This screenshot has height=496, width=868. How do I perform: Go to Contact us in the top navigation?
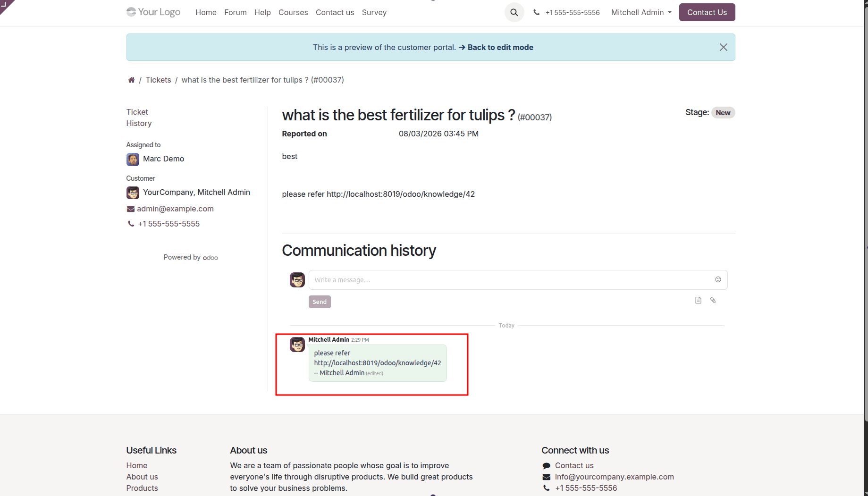pyautogui.click(x=335, y=12)
